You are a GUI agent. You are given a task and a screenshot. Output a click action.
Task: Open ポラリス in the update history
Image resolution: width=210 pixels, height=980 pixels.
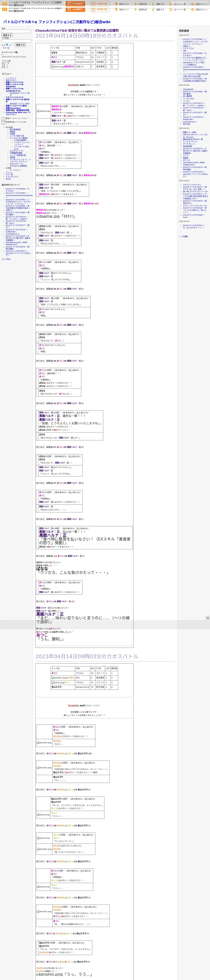coord(186,160)
